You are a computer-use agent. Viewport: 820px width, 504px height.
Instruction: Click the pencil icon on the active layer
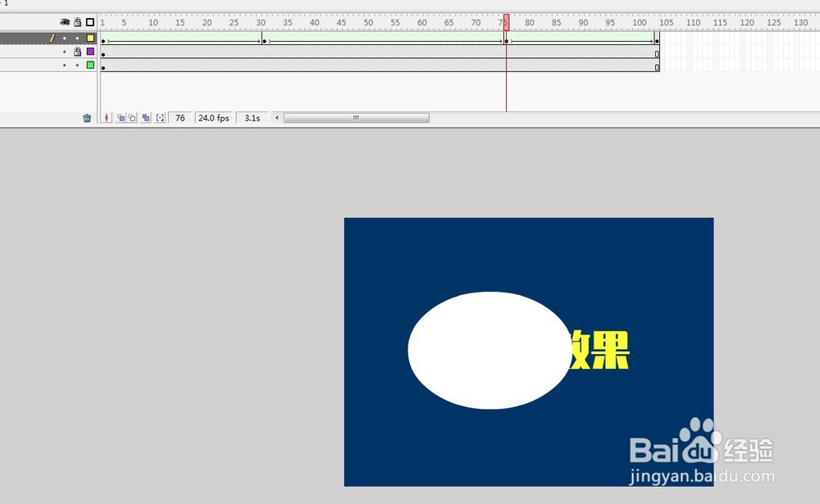52,38
